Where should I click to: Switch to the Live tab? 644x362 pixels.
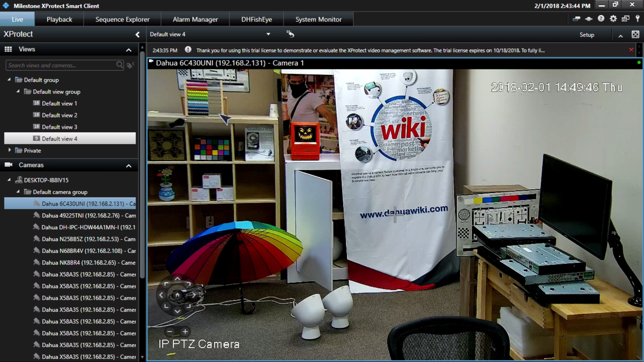tap(17, 19)
